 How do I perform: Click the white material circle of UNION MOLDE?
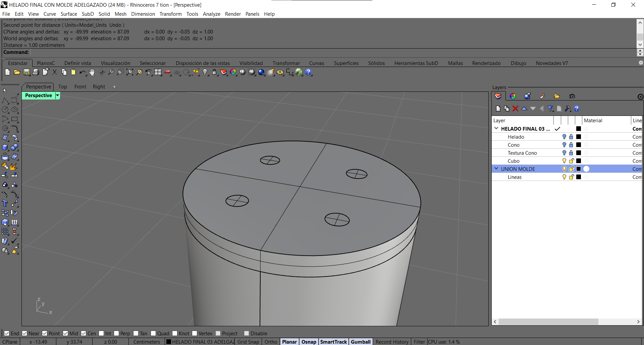pos(586,169)
